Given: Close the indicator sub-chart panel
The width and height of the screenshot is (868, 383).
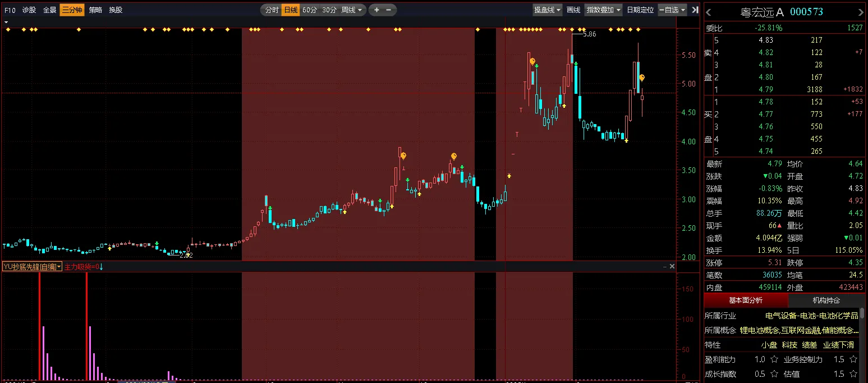Looking at the screenshot, I should pos(672,266).
